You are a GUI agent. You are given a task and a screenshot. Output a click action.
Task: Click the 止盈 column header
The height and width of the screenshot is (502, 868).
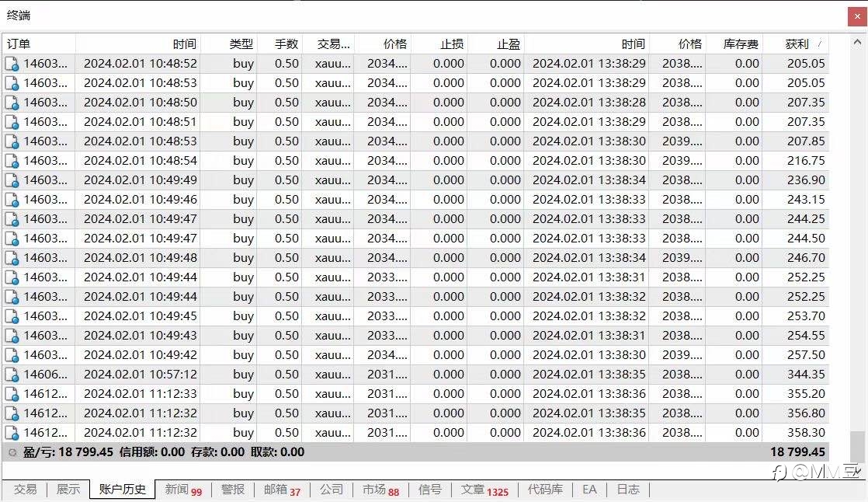pyautogui.click(x=496, y=44)
